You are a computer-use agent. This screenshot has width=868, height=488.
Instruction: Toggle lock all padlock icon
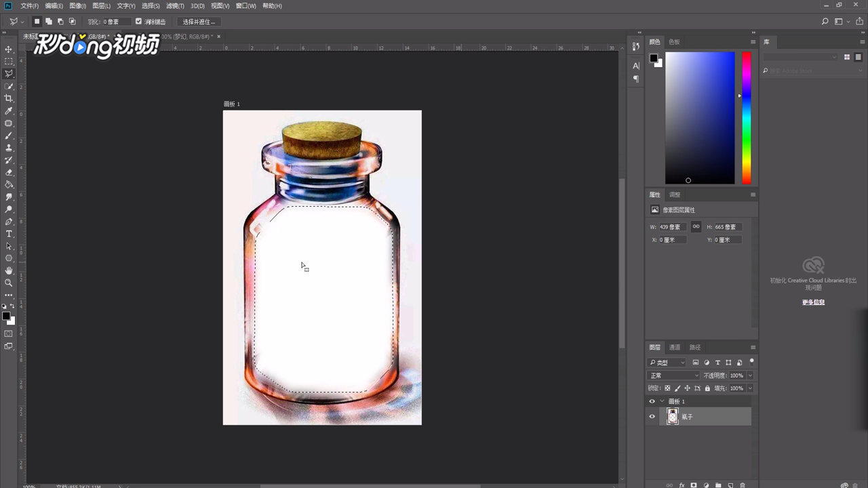(708, 388)
